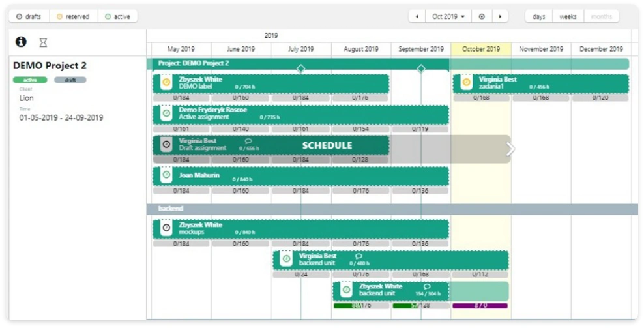Click the gray draft status badge
Screen dimensions: 644x328
point(70,80)
